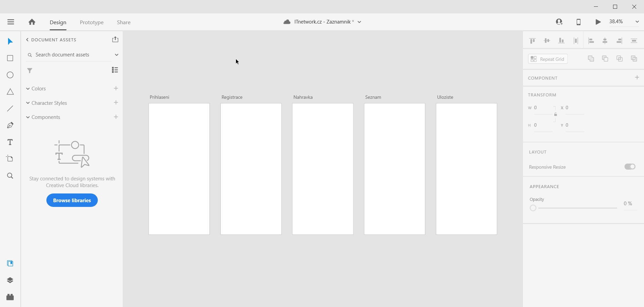Open the zoom level dropdown
The width and height of the screenshot is (644, 307).
637,21
